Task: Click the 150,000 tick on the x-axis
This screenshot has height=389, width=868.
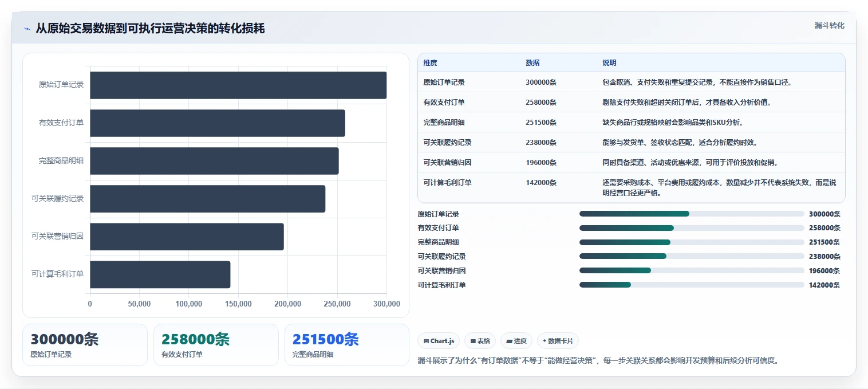Action: pyautogui.click(x=238, y=304)
